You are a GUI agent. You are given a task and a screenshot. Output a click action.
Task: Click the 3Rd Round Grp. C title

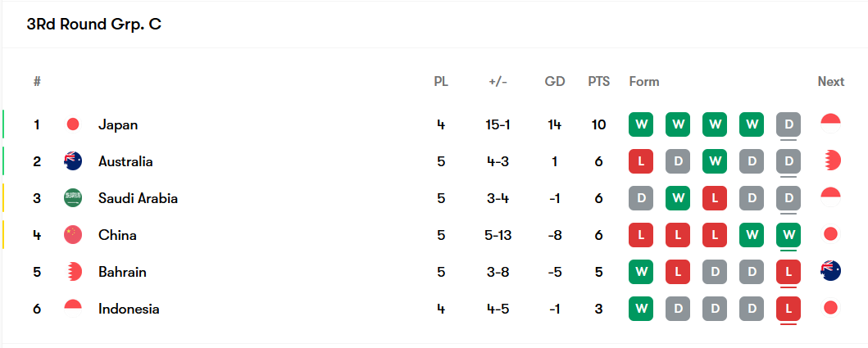click(94, 25)
